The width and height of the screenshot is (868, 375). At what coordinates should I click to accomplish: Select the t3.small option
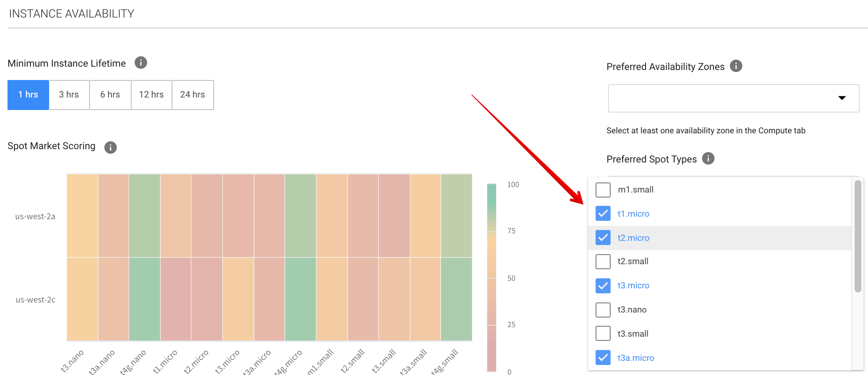pyautogui.click(x=603, y=334)
